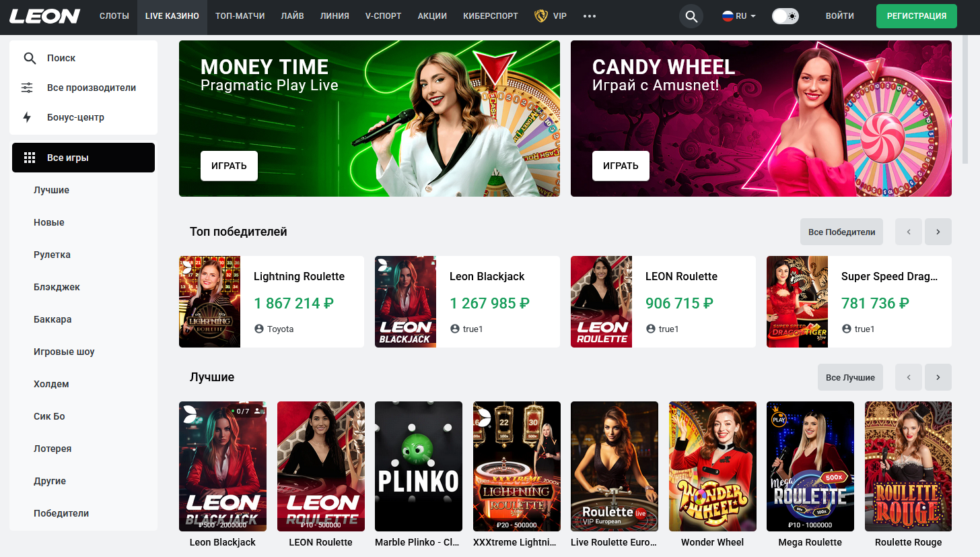The image size is (980, 557).
Task: Switch to the Слоты tab
Action: [x=114, y=16]
